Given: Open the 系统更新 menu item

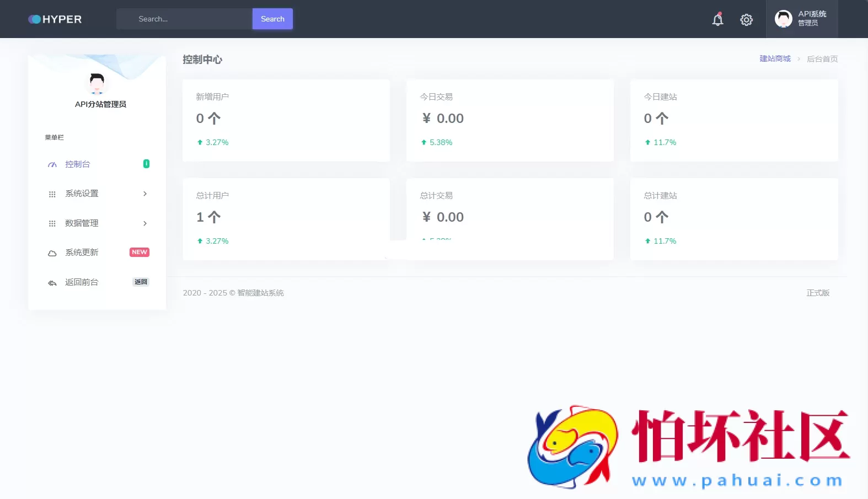Looking at the screenshot, I should pyautogui.click(x=82, y=253).
